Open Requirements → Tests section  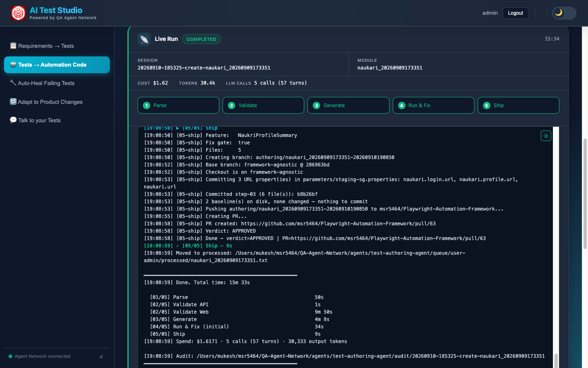(x=57, y=46)
